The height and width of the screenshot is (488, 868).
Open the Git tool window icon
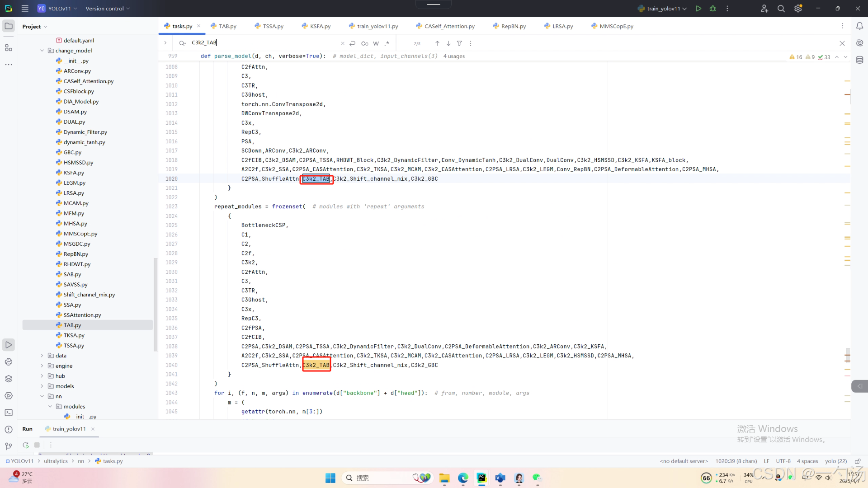click(9, 446)
